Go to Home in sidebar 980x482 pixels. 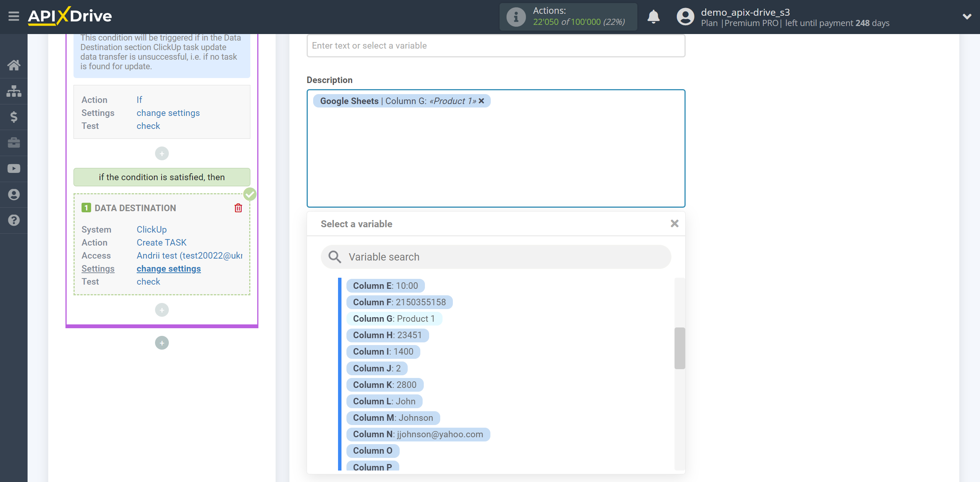(x=14, y=65)
